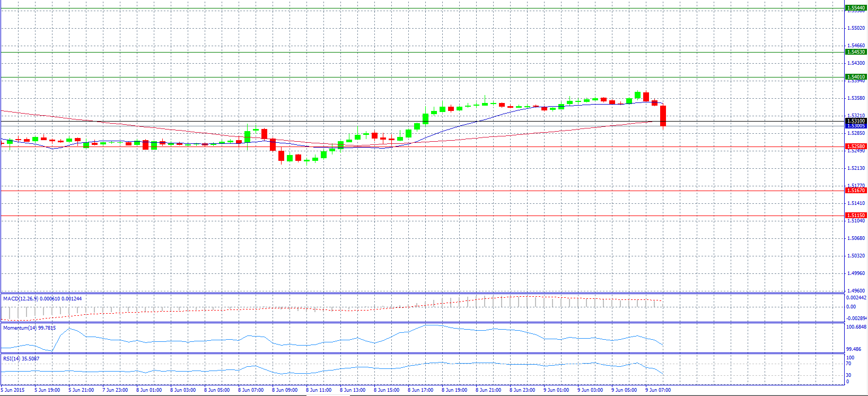The image size is (868, 396).
Task: Click the 9 Jun 07:00 time label
Action: (x=658, y=390)
